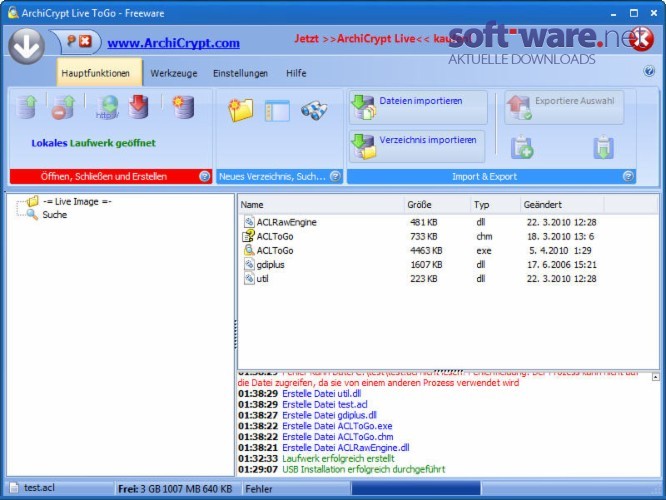Open www.ArchiCrypt.com link

(x=173, y=43)
